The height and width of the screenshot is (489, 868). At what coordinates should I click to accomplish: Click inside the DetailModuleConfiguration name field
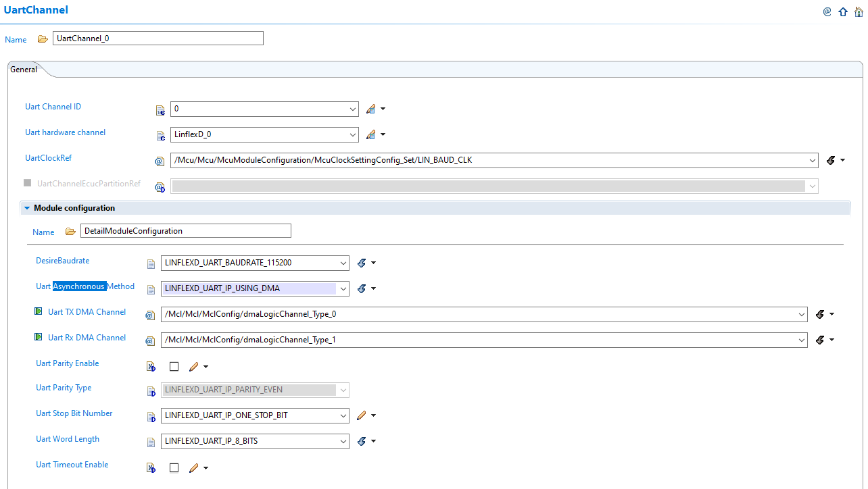point(185,230)
